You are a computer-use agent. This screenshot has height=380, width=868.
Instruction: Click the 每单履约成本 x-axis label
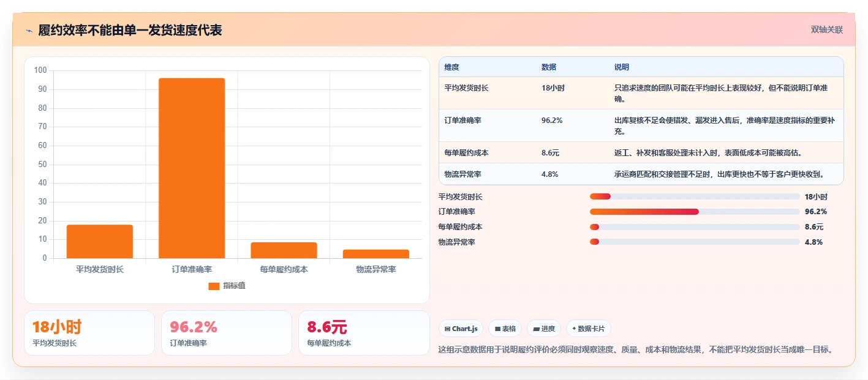[284, 269]
